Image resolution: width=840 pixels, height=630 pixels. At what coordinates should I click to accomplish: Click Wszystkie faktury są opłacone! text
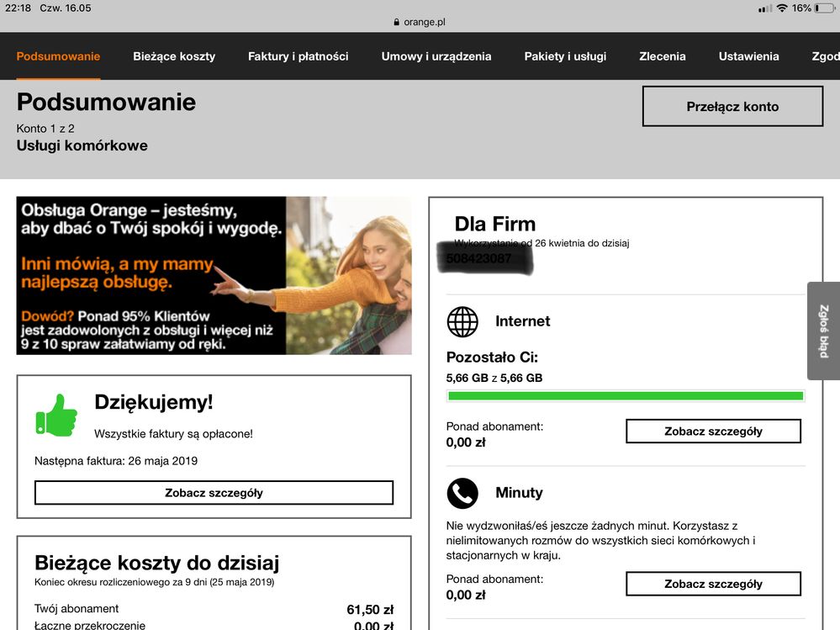tap(173, 434)
